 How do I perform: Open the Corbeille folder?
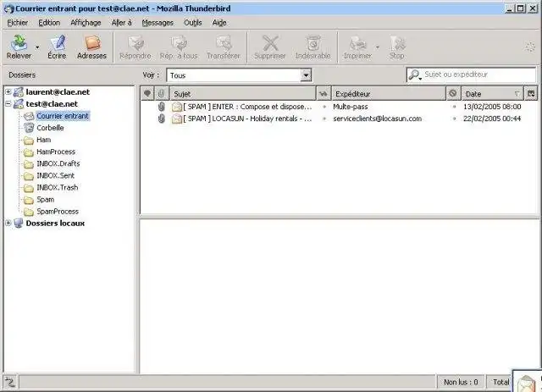click(x=50, y=128)
